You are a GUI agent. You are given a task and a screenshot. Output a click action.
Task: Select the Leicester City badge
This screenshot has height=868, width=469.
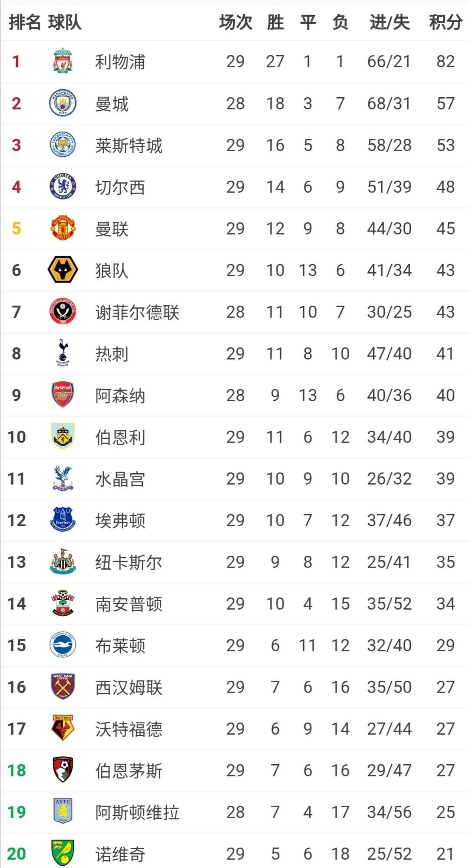[x=63, y=145]
